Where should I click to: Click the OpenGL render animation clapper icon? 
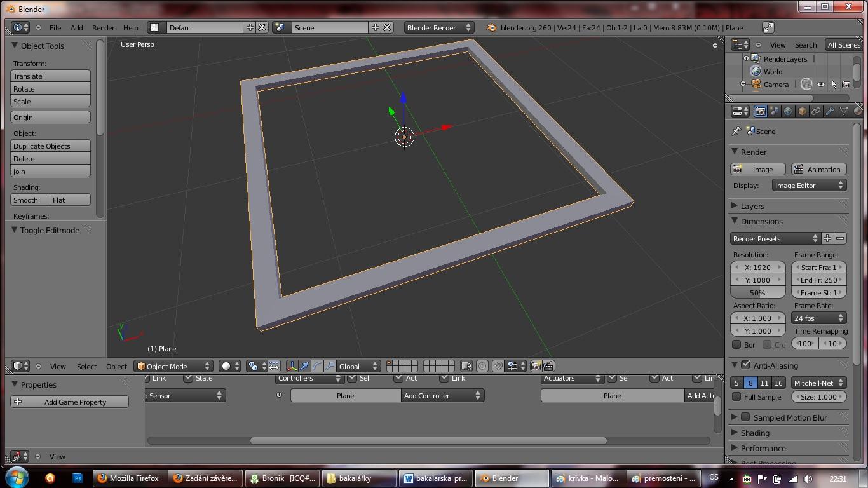tap(548, 366)
